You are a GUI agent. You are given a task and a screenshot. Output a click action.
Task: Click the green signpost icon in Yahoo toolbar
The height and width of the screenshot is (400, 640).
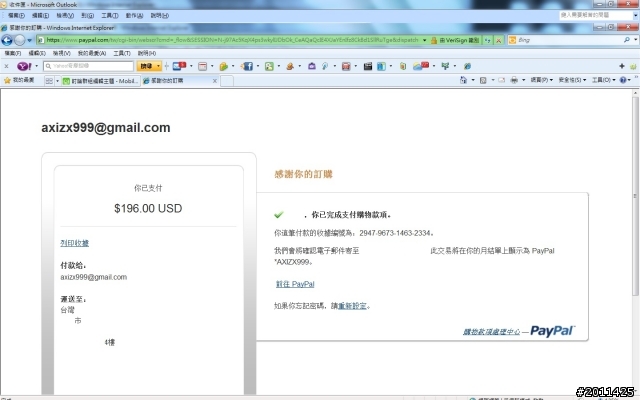[x=445, y=66]
